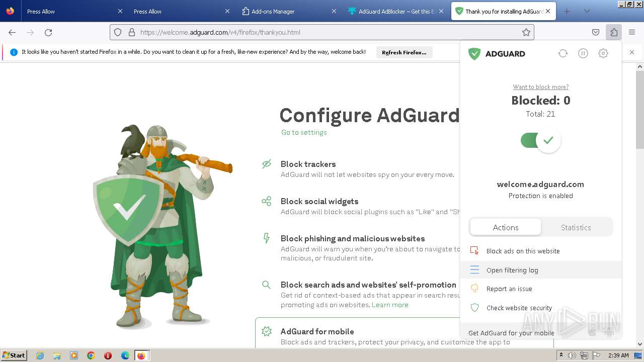Open the volume speaker tray icon
This screenshot has width=644, height=362.
572,355
